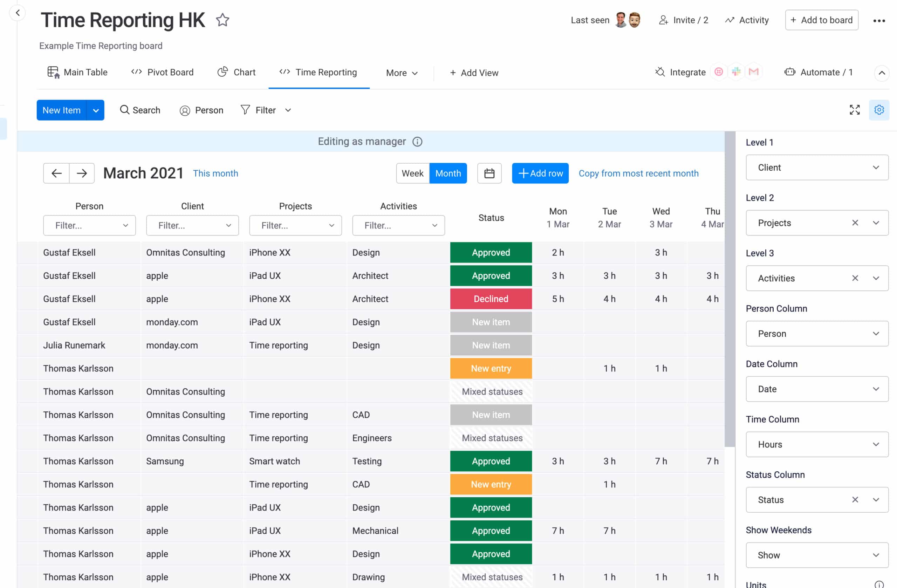Click the Last seen user avatars

(x=628, y=20)
